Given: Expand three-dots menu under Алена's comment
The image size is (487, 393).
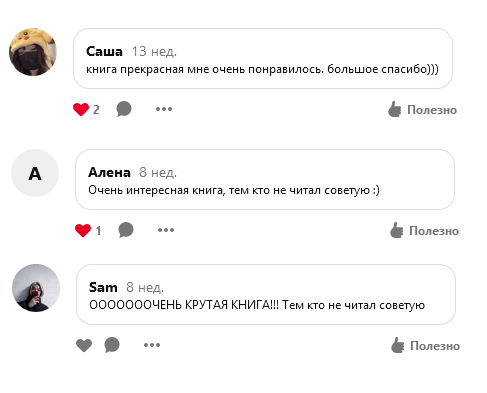Looking at the screenshot, I should click(166, 230).
